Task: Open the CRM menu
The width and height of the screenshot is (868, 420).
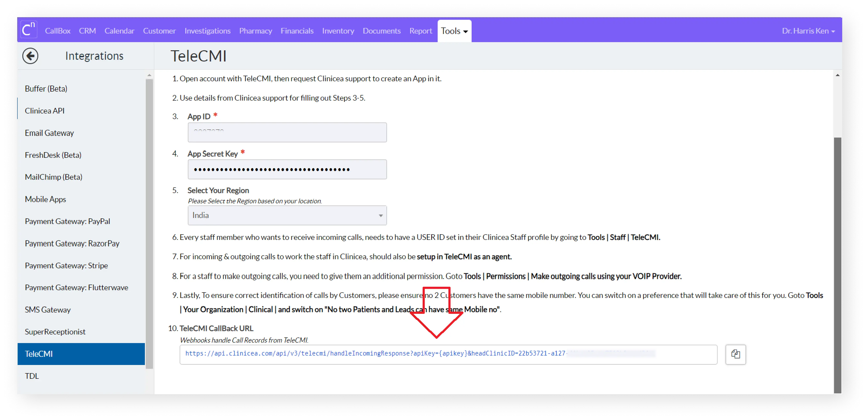Action: (87, 31)
